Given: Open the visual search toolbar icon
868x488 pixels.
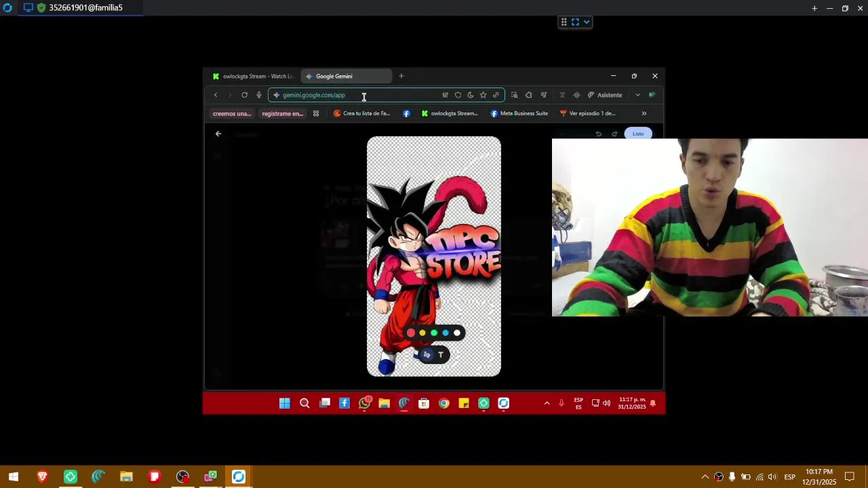Looking at the screenshot, I should point(514,95).
